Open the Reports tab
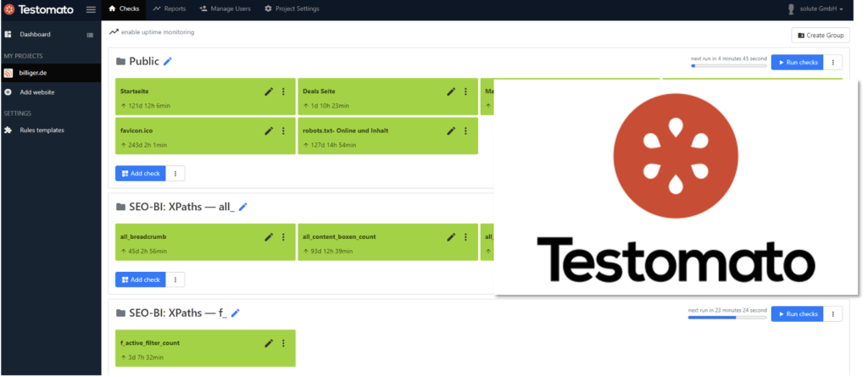Image resolution: width=868 pixels, height=377 pixels. click(x=170, y=8)
